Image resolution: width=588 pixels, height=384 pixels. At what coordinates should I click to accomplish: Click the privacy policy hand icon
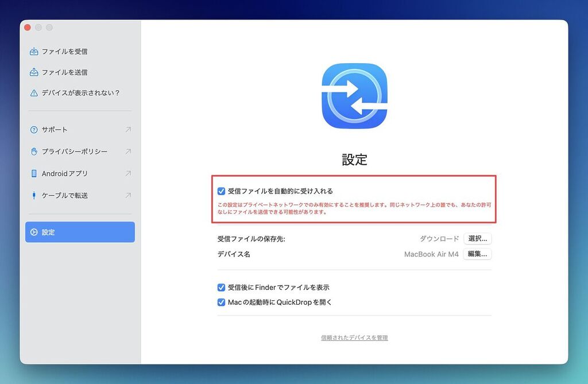click(34, 152)
